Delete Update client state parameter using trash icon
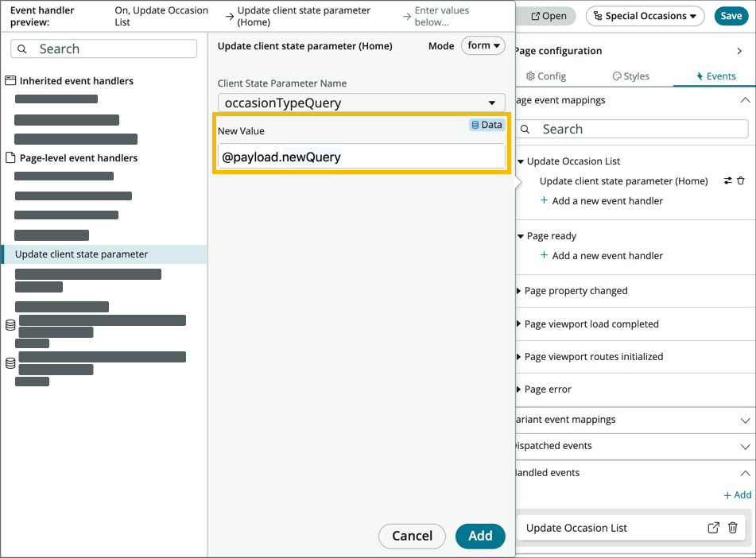756x558 pixels. point(742,180)
